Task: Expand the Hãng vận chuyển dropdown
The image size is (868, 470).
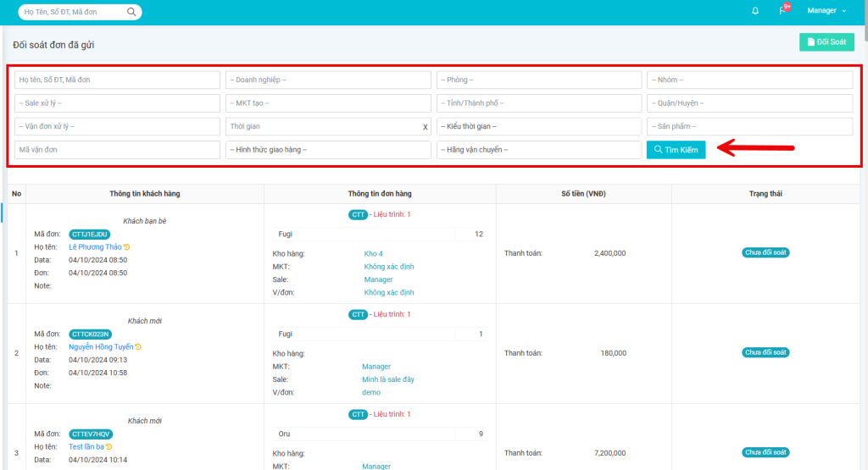Action: pos(539,150)
